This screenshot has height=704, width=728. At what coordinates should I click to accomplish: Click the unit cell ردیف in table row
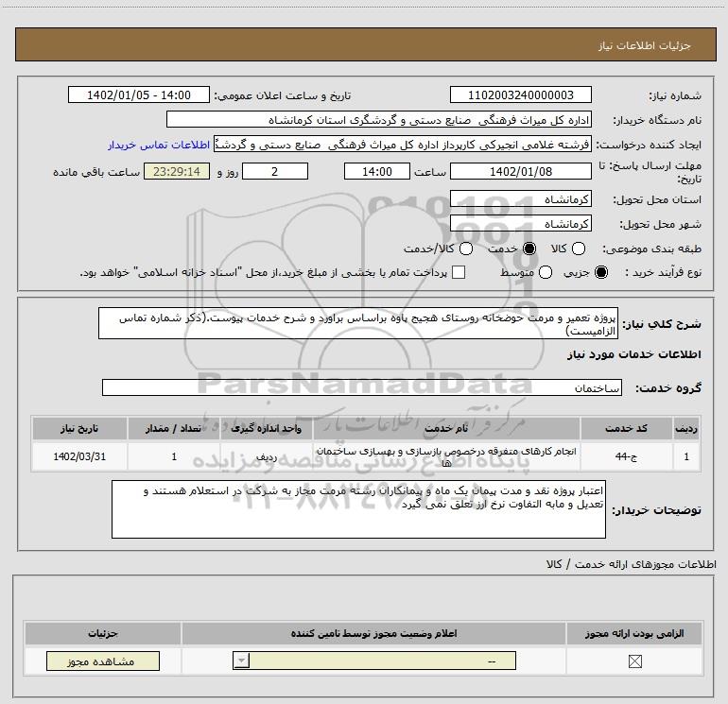point(267,456)
